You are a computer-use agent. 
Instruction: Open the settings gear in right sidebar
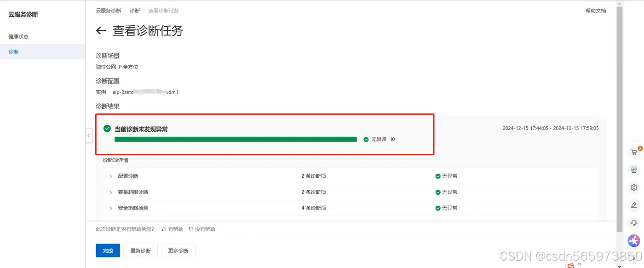634,187
